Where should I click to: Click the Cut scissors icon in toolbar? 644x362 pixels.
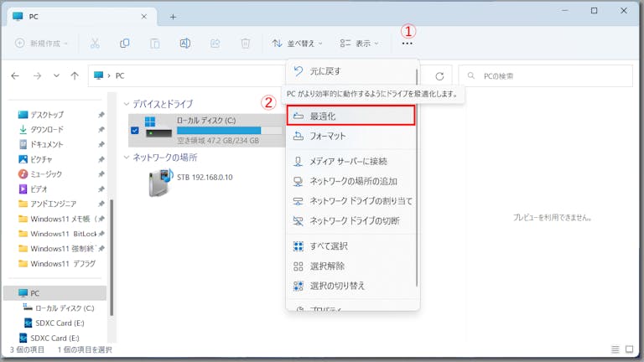point(95,43)
